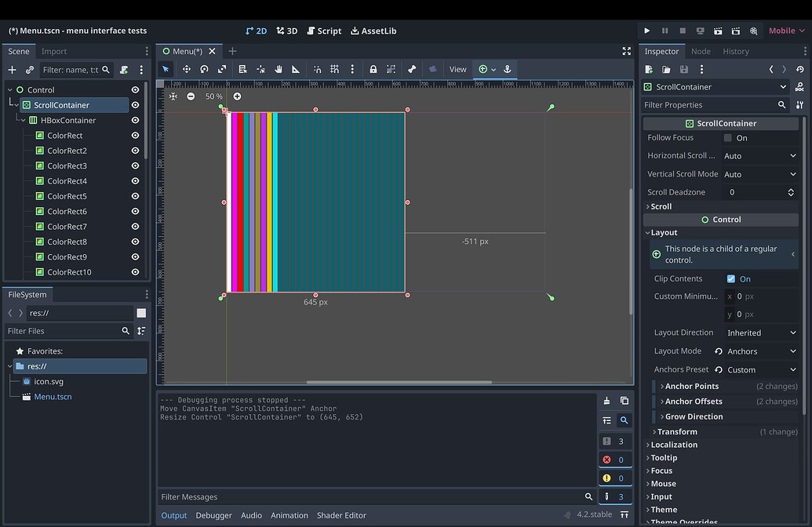Select the Ruler mode tool

coord(296,69)
